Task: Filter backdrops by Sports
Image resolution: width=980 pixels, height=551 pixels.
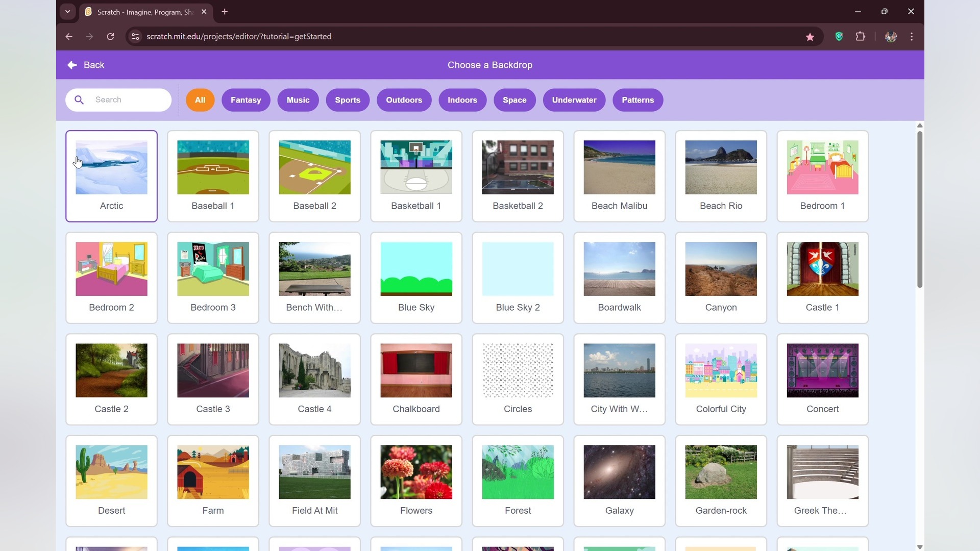Action: click(x=348, y=100)
